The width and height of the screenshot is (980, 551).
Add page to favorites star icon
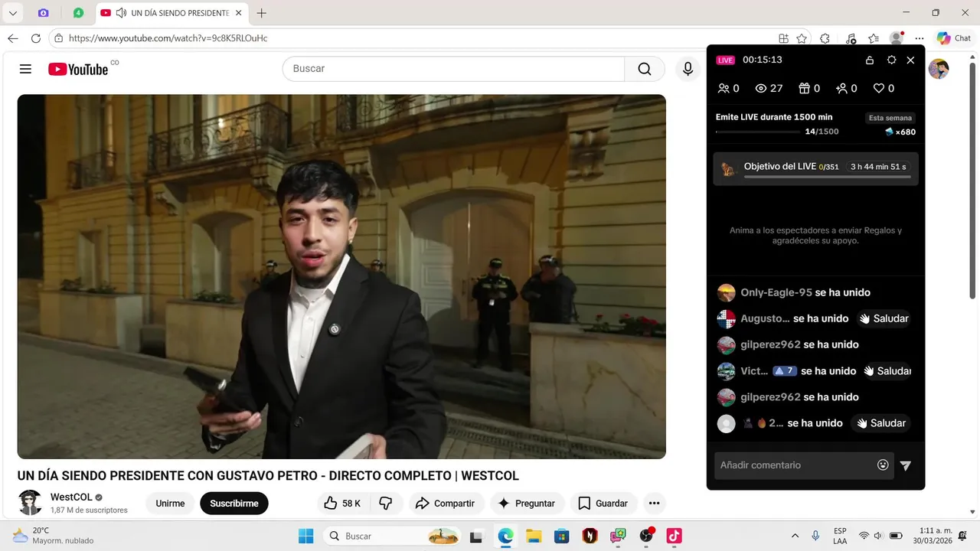(802, 38)
